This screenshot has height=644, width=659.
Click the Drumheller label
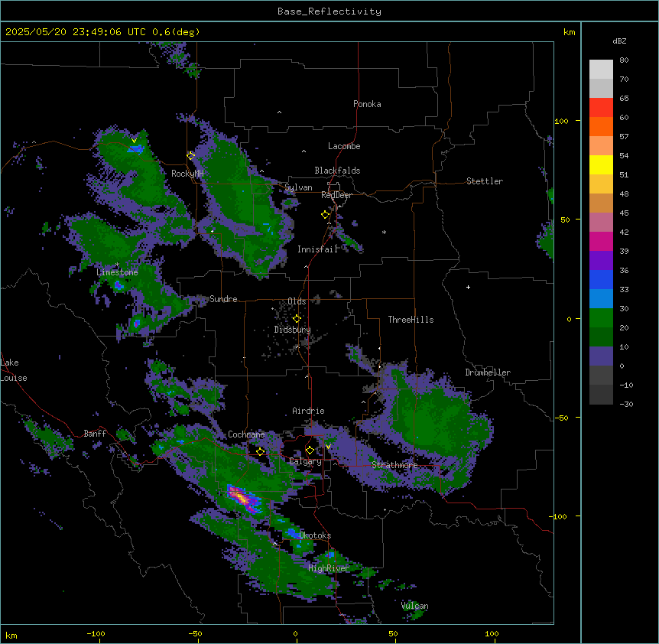488,372
